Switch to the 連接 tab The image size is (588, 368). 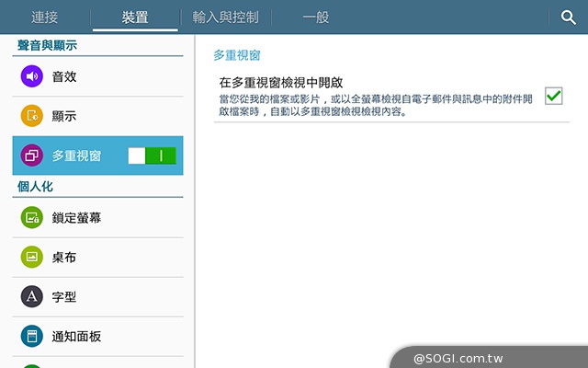(x=45, y=17)
